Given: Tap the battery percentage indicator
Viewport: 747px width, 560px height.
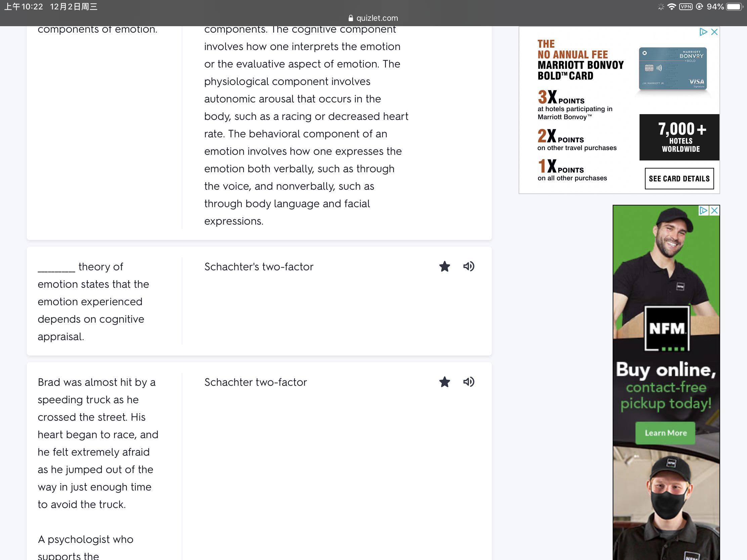Looking at the screenshot, I should (715, 7).
